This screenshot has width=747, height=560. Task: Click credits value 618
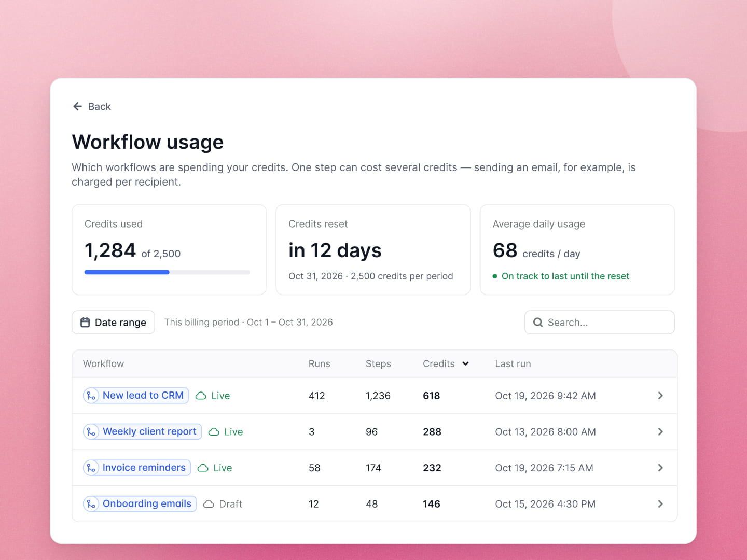pyautogui.click(x=432, y=396)
